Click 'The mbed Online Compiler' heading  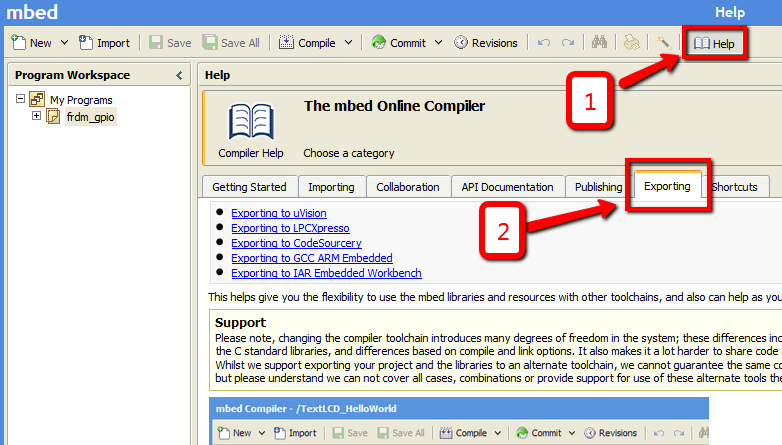pyautogui.click(x=394, y=106)
